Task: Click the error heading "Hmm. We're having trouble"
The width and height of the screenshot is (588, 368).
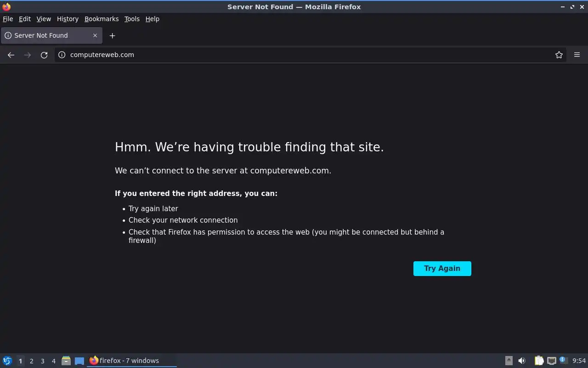Action: tap(249, 147)
